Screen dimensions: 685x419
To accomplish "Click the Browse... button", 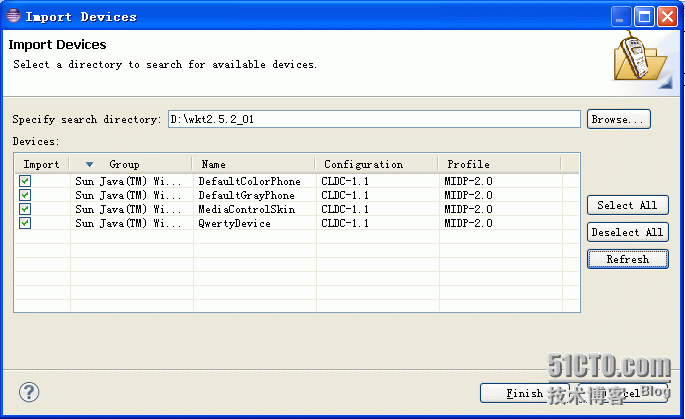I will pos(619,119).
